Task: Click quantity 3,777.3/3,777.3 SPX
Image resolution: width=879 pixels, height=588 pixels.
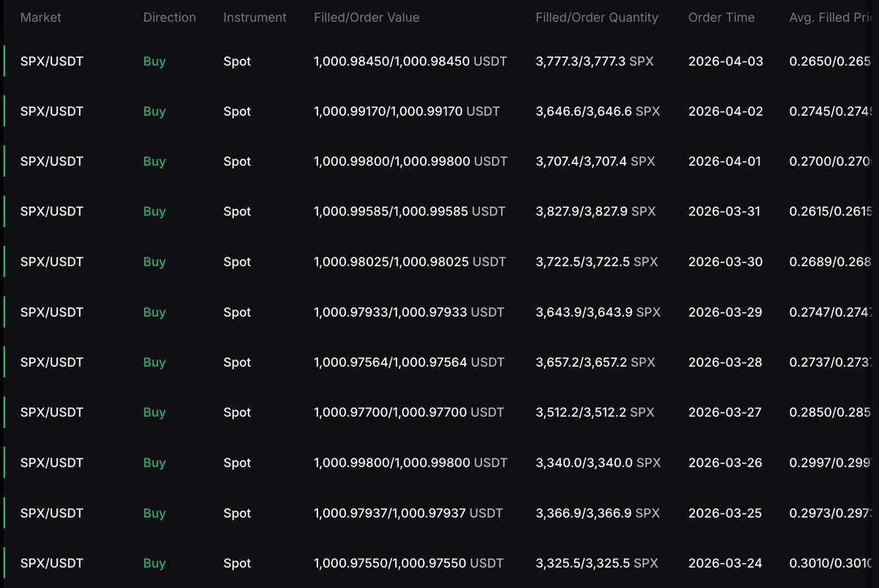Action: pyautogui.click(x=595, y=61)
